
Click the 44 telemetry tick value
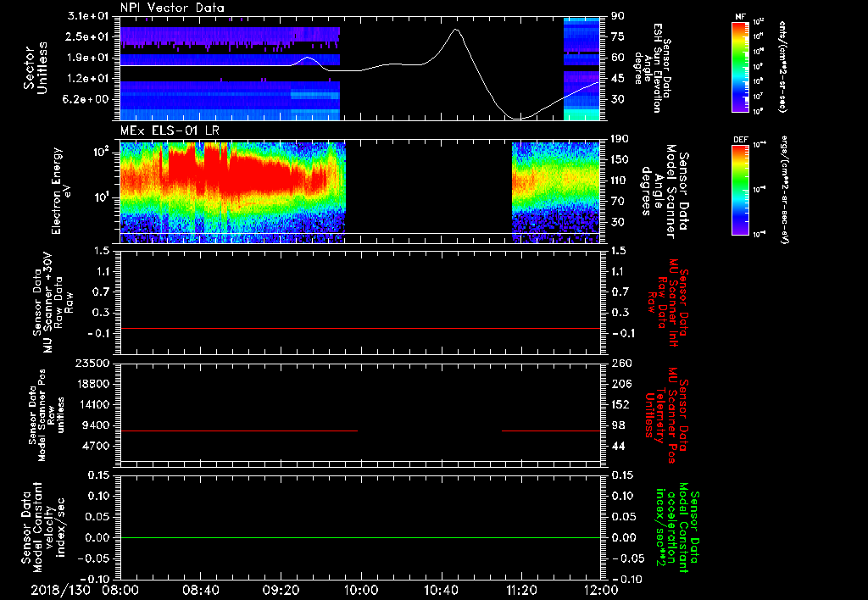coord(618,446)
